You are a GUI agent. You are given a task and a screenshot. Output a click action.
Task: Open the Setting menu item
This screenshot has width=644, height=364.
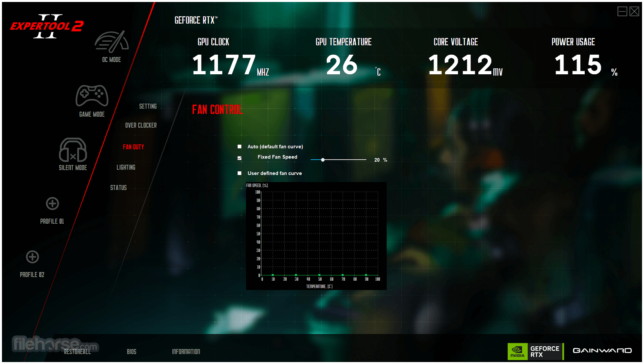(148, 107)
